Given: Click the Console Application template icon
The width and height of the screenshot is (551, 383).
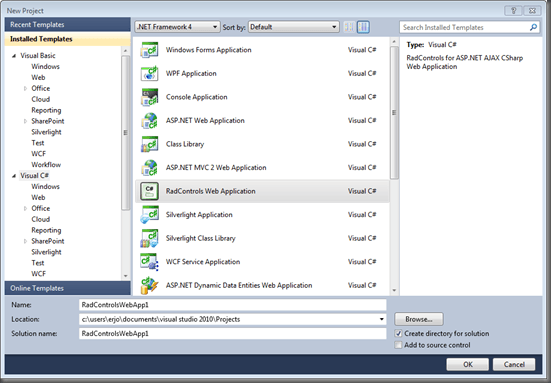Looking at the screenshot, I should [149, 97].
